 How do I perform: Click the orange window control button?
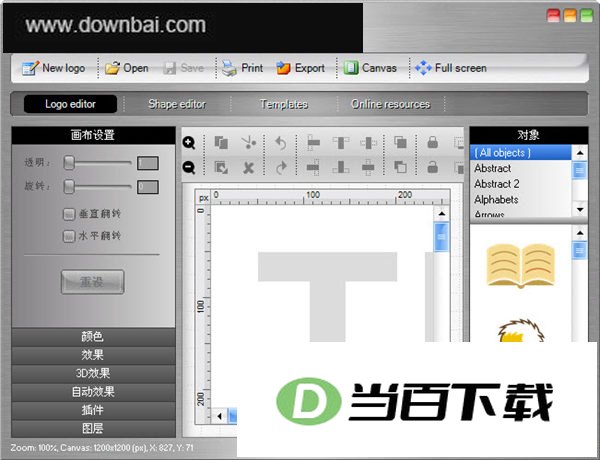coord(570,16)
